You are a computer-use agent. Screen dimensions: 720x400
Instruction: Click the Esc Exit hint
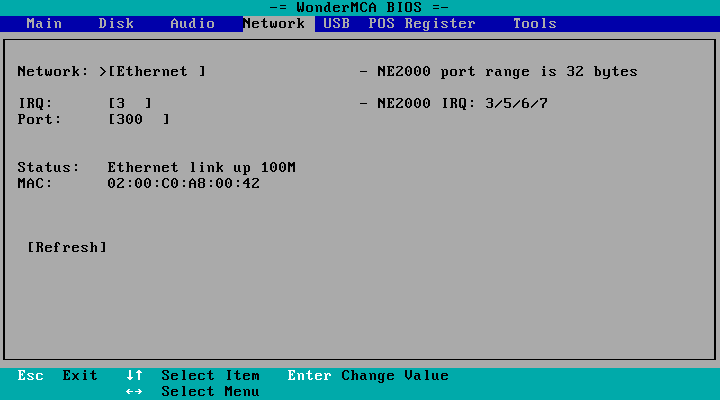[x=57, y=376]
